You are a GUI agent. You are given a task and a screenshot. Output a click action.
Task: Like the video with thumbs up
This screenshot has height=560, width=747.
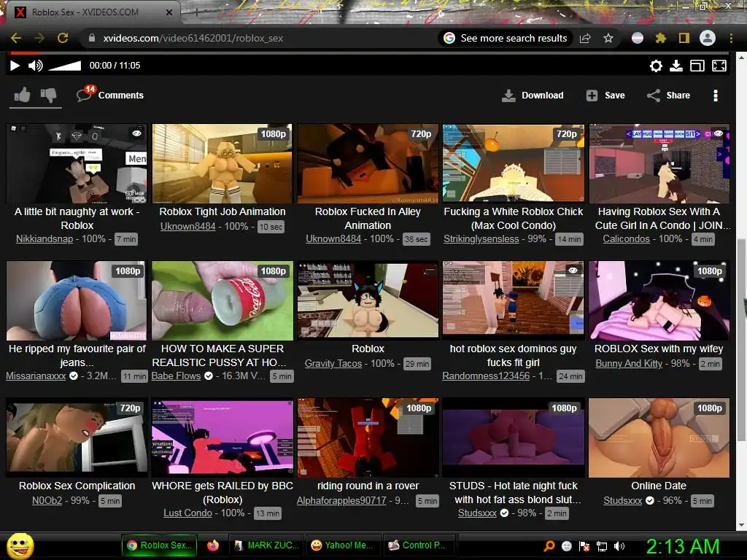pyautogui.click(x=23, y=96)
